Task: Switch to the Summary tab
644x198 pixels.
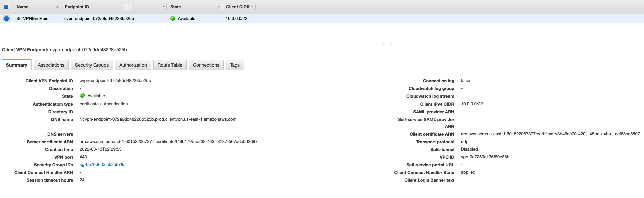Action: coord(17,65)
